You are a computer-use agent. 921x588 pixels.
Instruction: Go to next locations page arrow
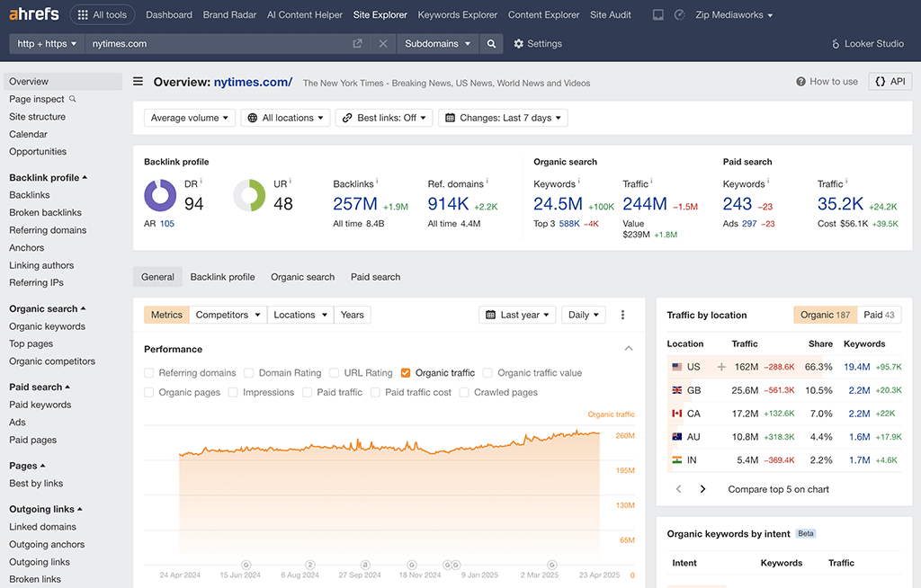tap(702, 489)
